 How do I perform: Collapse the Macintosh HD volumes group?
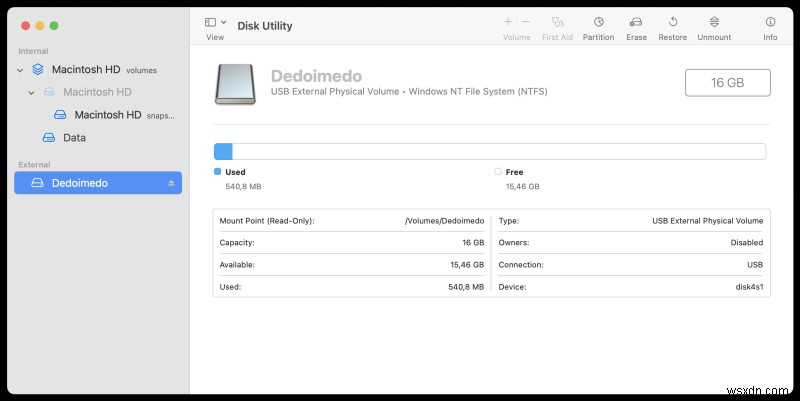tap(20, 70)
